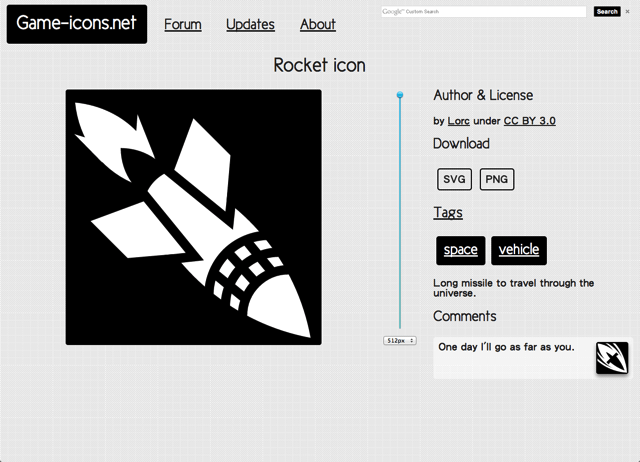This screenshot has height=462, width=640.
Task: Click the middle of the size slider track
Action: 400,215
